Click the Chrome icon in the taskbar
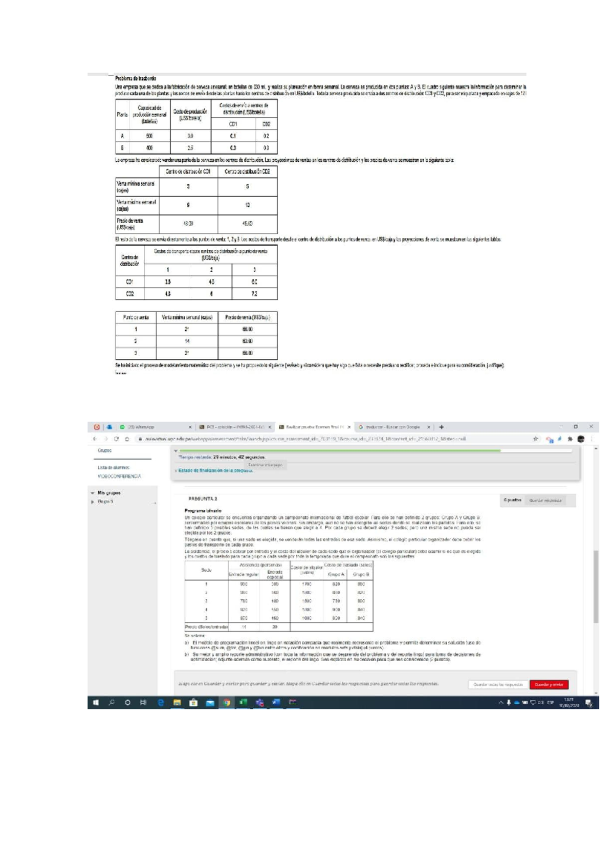The height and width of the screenshot is (868, 614). coord(226,703)
